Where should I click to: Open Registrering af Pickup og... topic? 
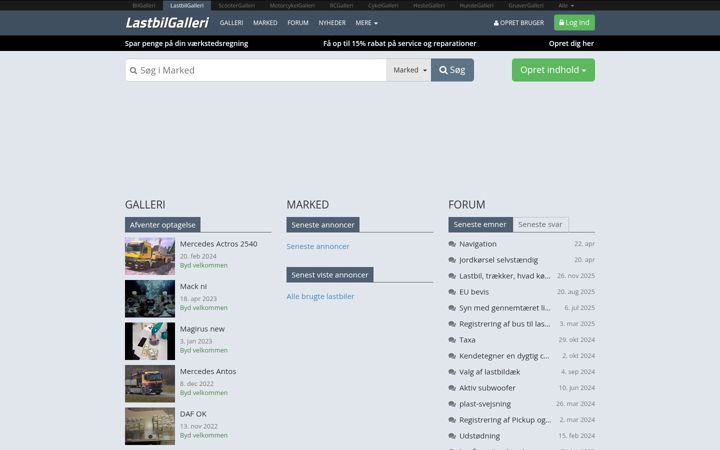505,420
